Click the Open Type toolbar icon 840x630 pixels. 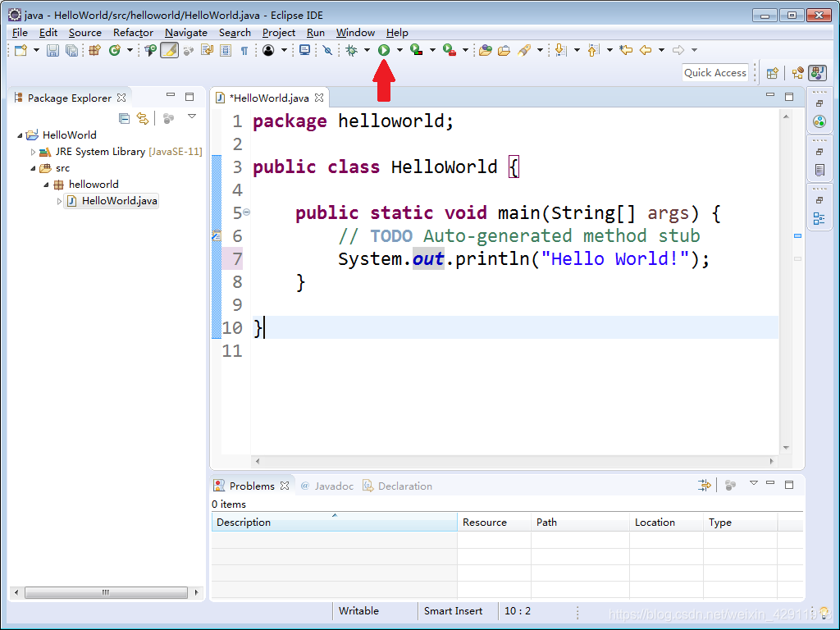486,50
